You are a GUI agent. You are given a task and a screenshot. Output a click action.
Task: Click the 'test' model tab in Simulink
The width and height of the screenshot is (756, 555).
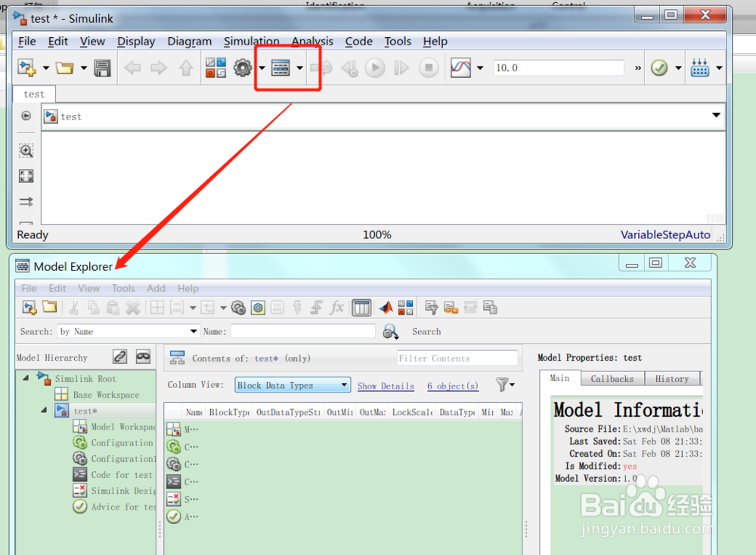34,94
